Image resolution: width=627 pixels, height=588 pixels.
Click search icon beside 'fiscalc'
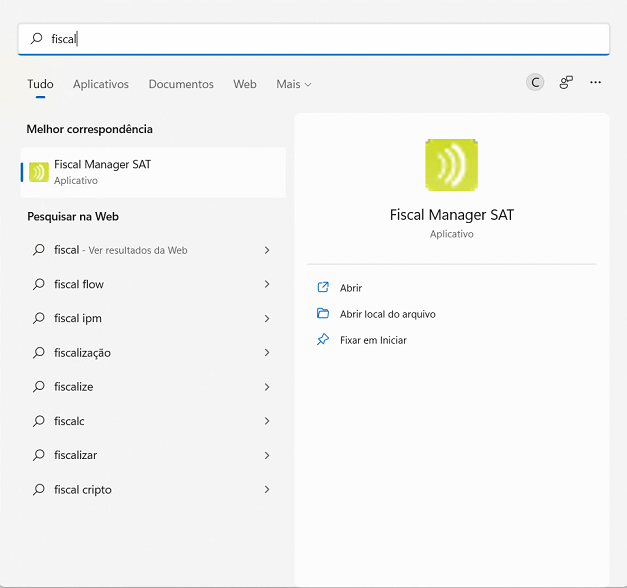click(x=39, y=421)
